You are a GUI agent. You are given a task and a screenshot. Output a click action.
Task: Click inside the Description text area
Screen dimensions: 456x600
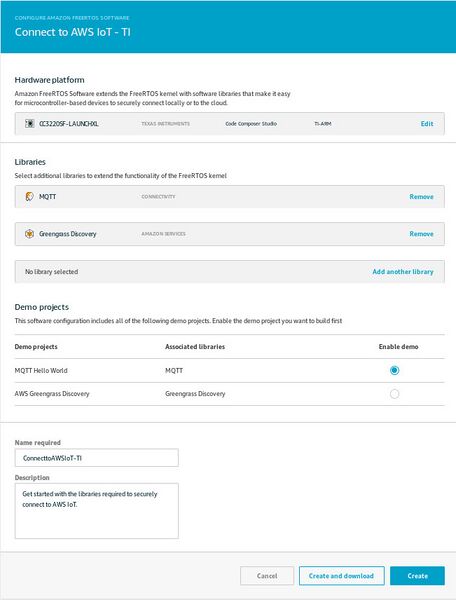click(96, 511)
